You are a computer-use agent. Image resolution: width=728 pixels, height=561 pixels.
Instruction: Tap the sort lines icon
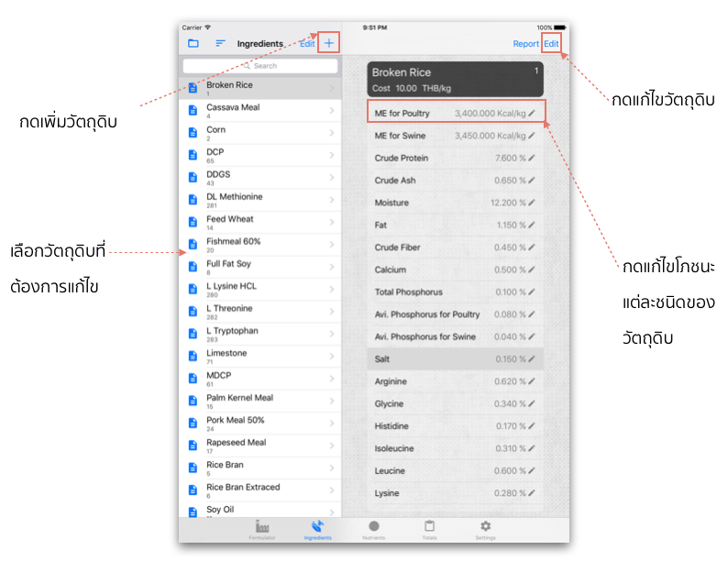(x=220, y=43)
